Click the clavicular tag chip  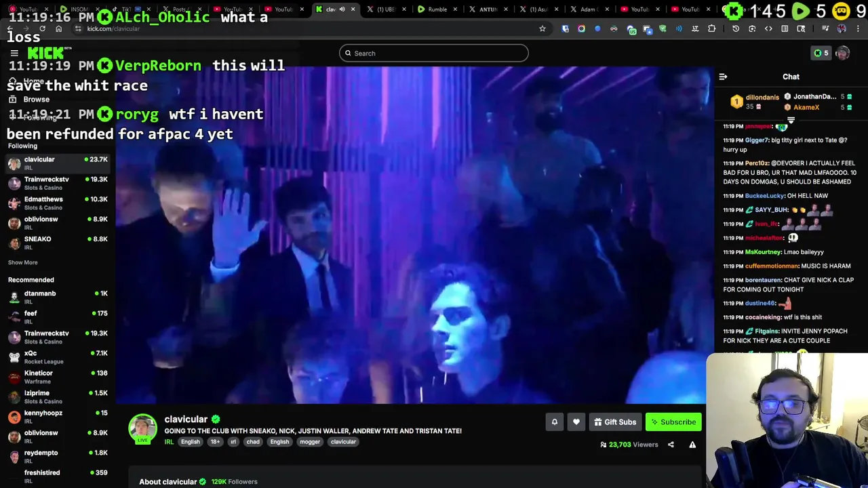pyautogui.click(x=343, y=442)
